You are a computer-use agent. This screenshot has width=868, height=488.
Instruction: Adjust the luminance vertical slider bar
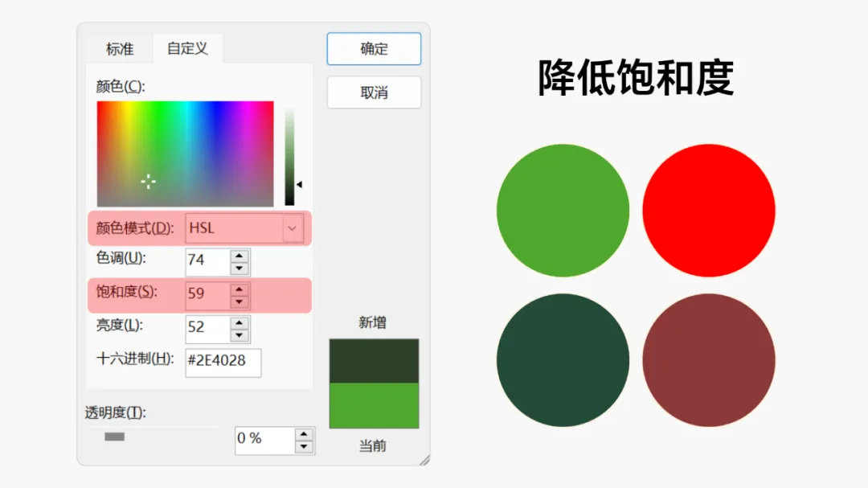[289, 156]
